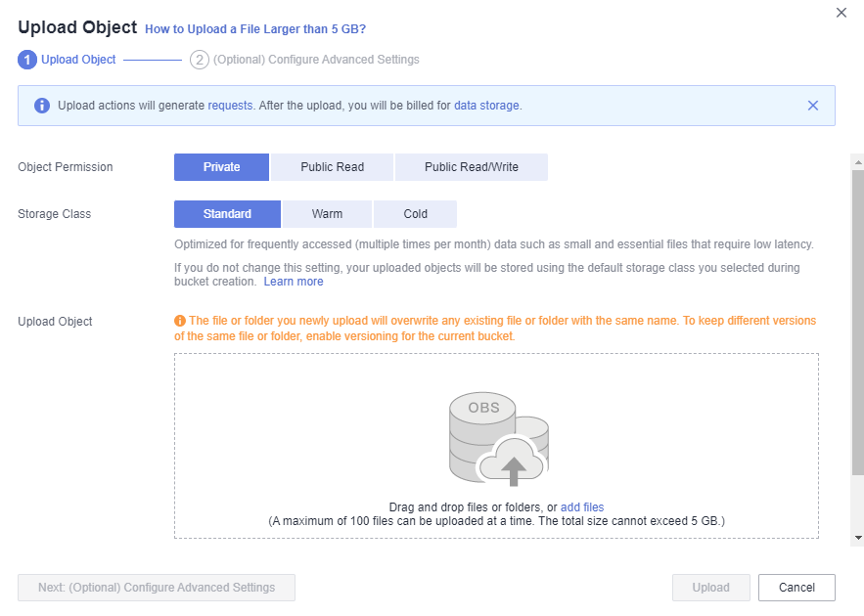Image resolution: width=864 pixels, height=616 pixels.
Task: Click Learn more about storage class
Action: pyautogui.click(x=294, y=282)
